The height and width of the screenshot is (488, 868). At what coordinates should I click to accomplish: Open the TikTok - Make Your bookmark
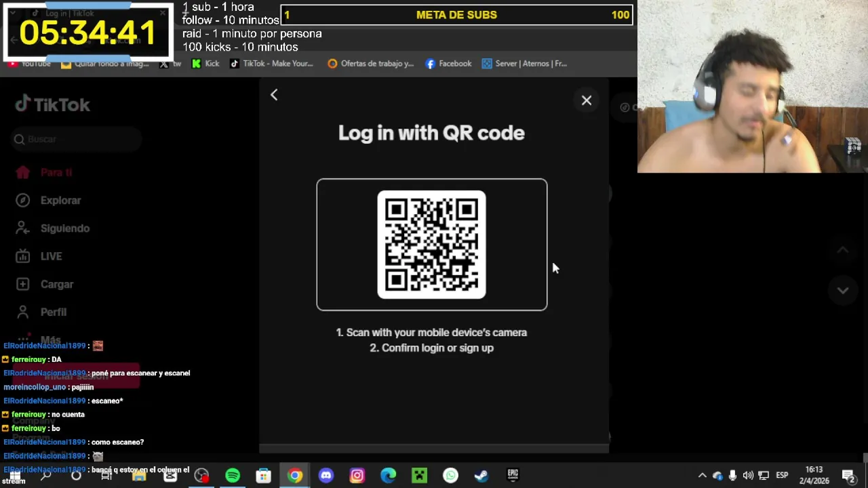(x=271, y=64)
